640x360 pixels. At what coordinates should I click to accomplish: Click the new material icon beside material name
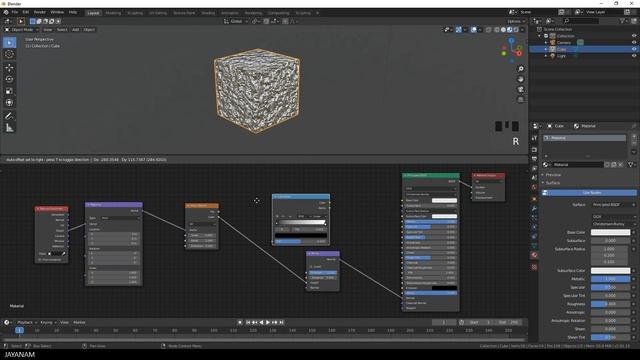613,164
